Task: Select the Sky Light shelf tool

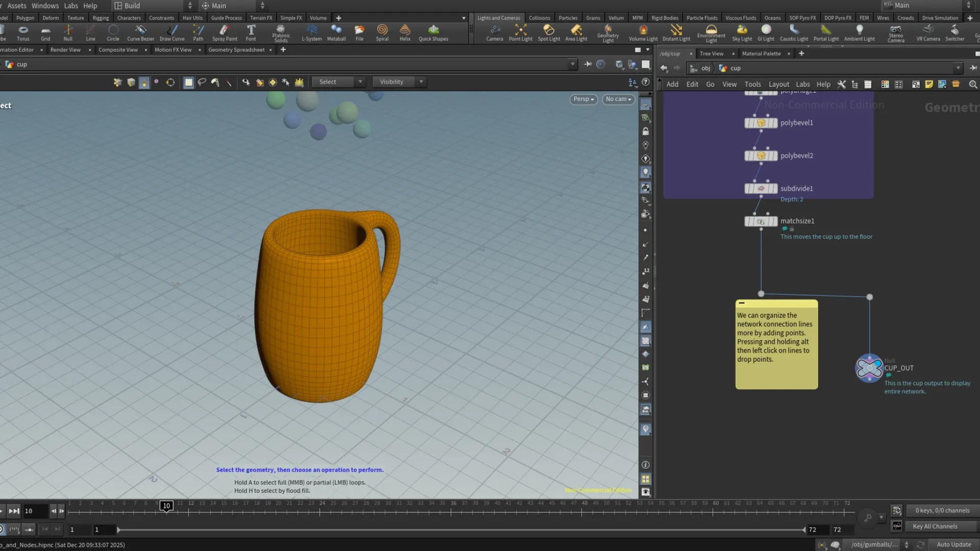Action: [x=742, y=33]
